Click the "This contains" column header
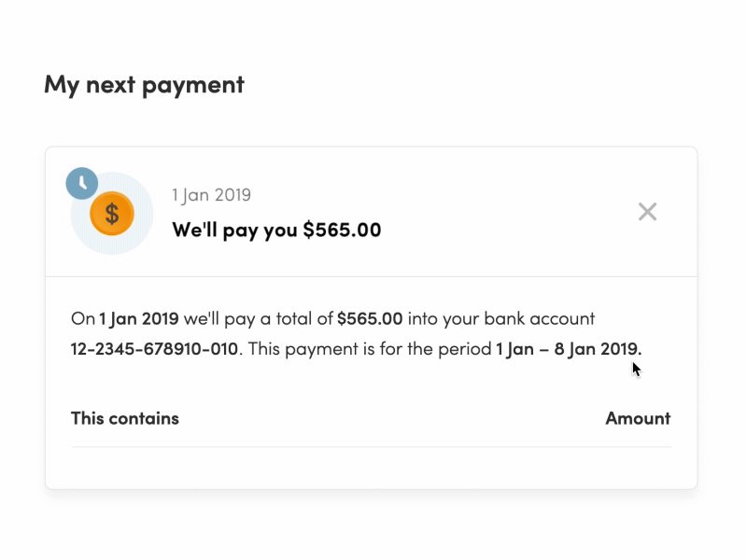The height and width of the screenshot is (560, 747). pos(125,418)
